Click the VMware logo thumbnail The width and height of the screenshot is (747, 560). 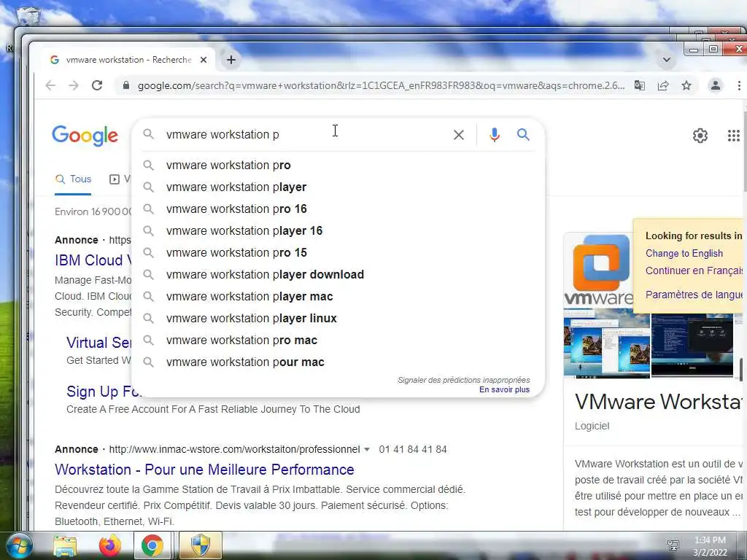599,270
